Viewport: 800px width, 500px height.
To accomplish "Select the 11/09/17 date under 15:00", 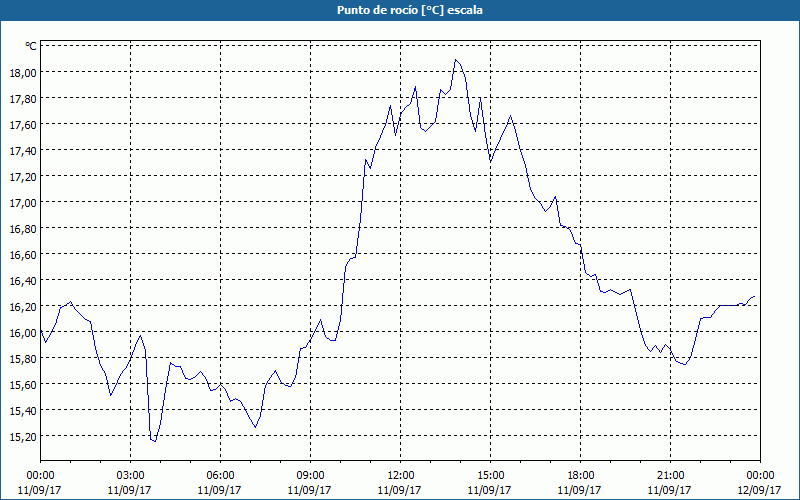I will pos(490,490).
